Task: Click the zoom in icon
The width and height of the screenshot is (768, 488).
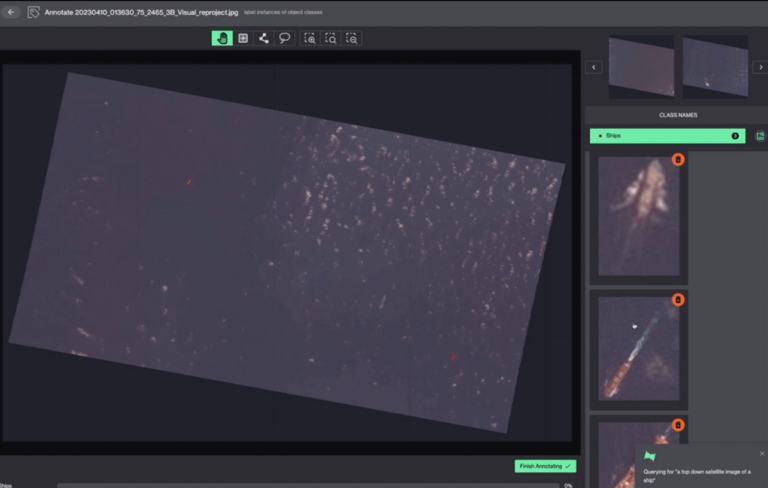Action: pyautogui.click(x=310, y=38)
